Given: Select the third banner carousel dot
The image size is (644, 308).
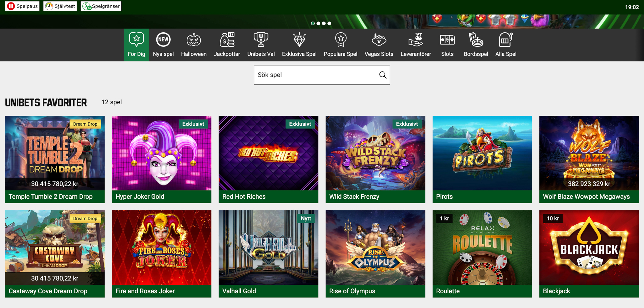Looking at the screenshot, I should pyautogui.click(x=324, y=23).
